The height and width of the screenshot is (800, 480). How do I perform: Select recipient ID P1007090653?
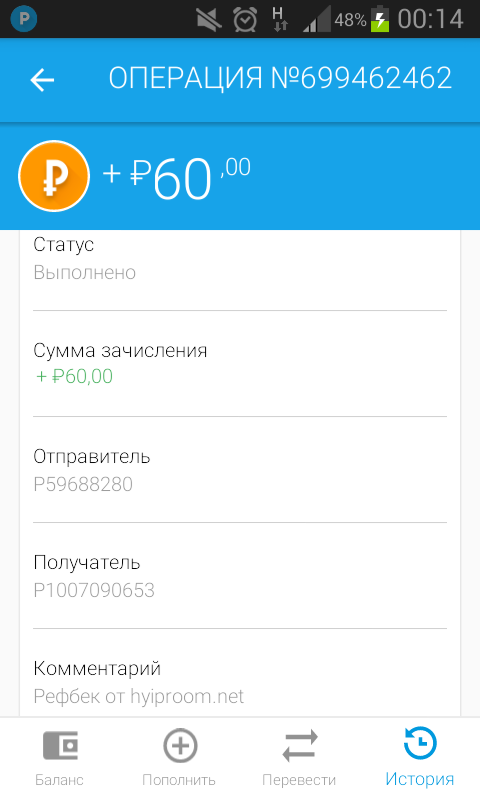pyautogui.click(x=94, y=590)
